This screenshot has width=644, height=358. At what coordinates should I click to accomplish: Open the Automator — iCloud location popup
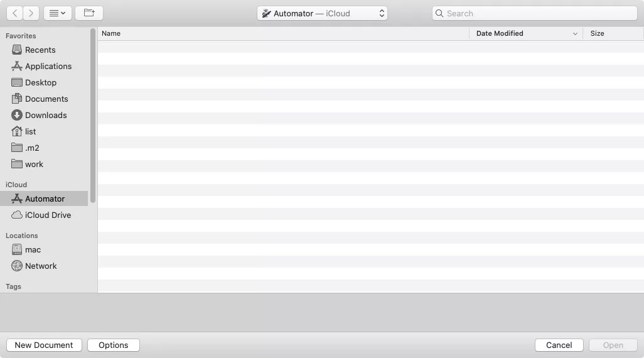point(322,13)
